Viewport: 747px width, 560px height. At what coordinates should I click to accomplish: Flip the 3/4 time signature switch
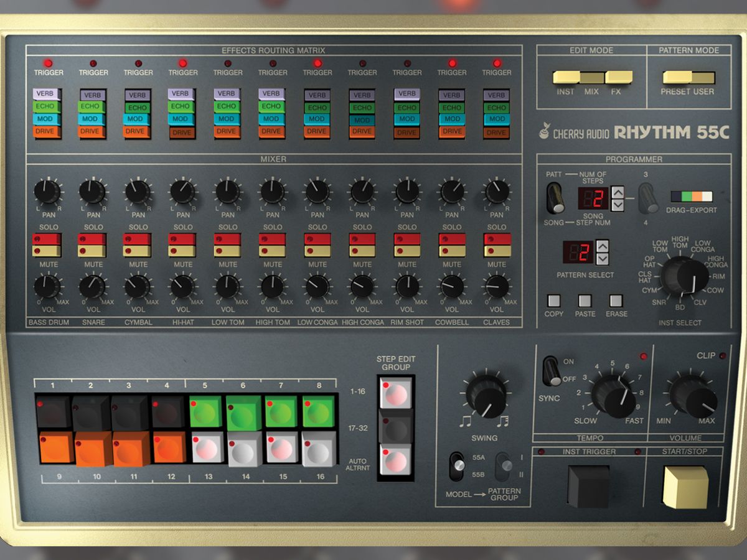648,199
